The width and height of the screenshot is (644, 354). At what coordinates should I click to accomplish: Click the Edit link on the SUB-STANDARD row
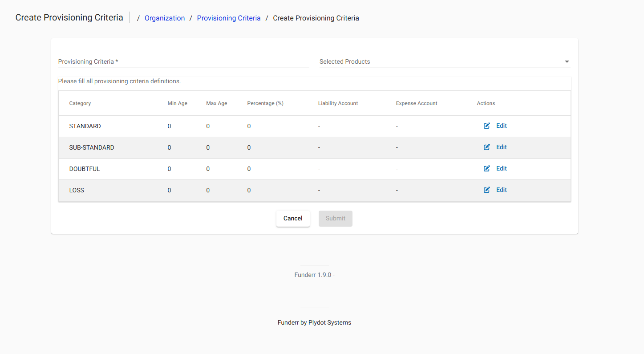click(x=501, y=147)
